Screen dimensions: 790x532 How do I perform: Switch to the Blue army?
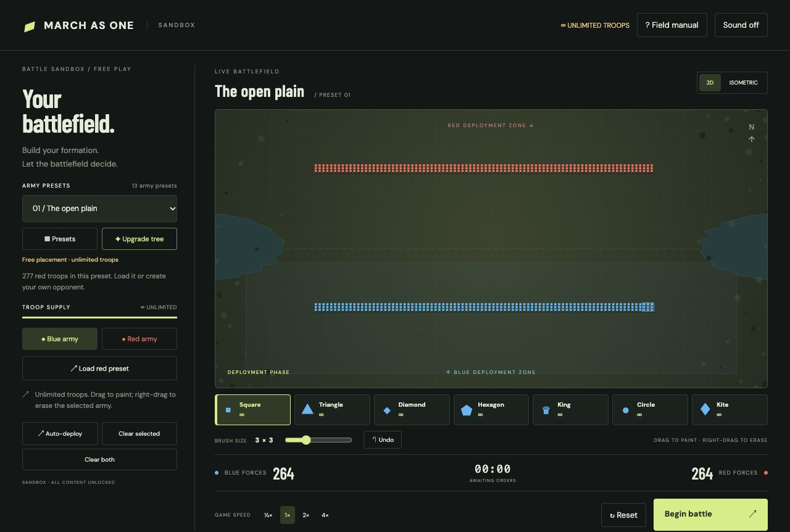[x=60, y=339]
